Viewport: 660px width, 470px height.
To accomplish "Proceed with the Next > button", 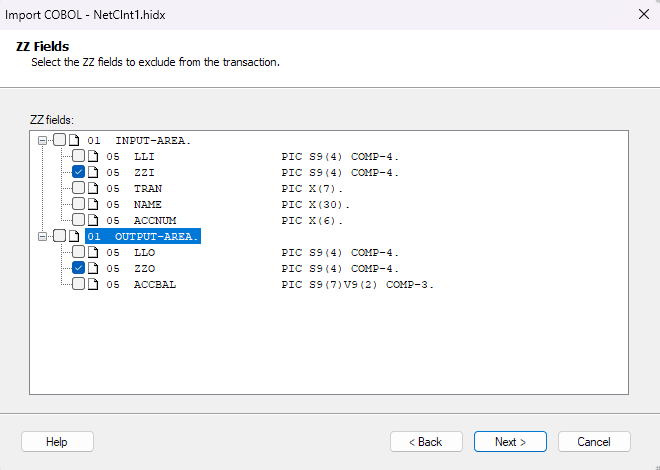I will point(510,442).
